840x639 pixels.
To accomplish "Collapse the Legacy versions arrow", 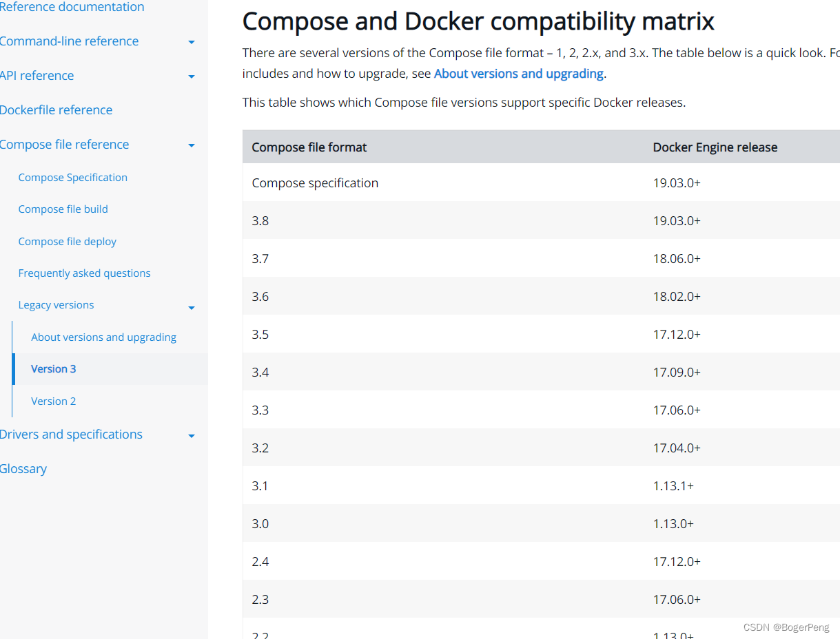I will click(192, 308).
